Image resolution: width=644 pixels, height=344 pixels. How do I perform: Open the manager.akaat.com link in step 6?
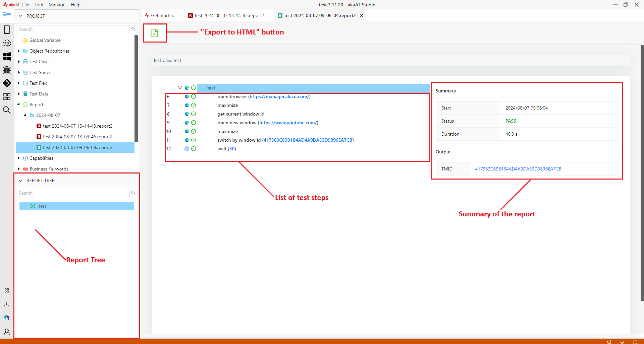click(279, 96)
